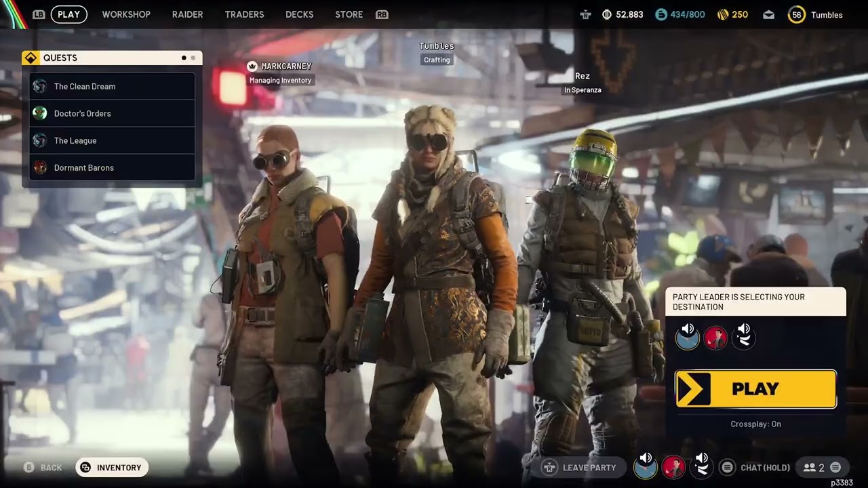868x488 pixels.
Task: Click the red avatar in the party destination panel
Action: pyautogui.click(x=715, y=337)
